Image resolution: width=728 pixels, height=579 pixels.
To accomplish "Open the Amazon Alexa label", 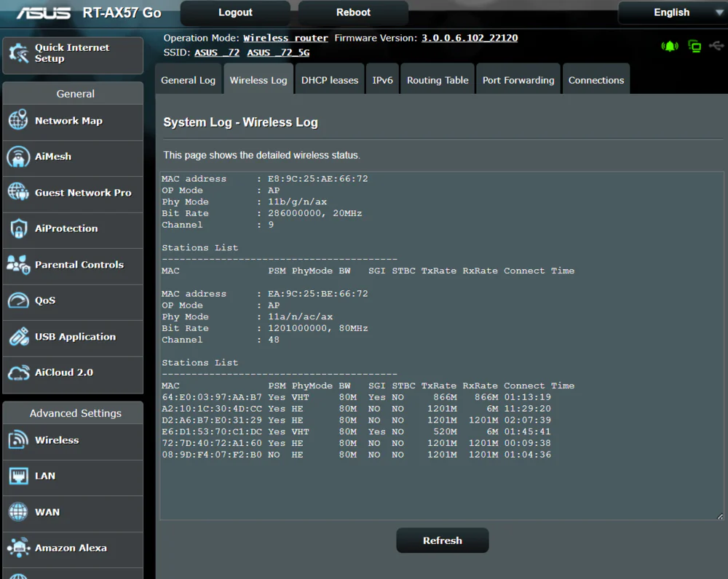I will pos(71,548).
